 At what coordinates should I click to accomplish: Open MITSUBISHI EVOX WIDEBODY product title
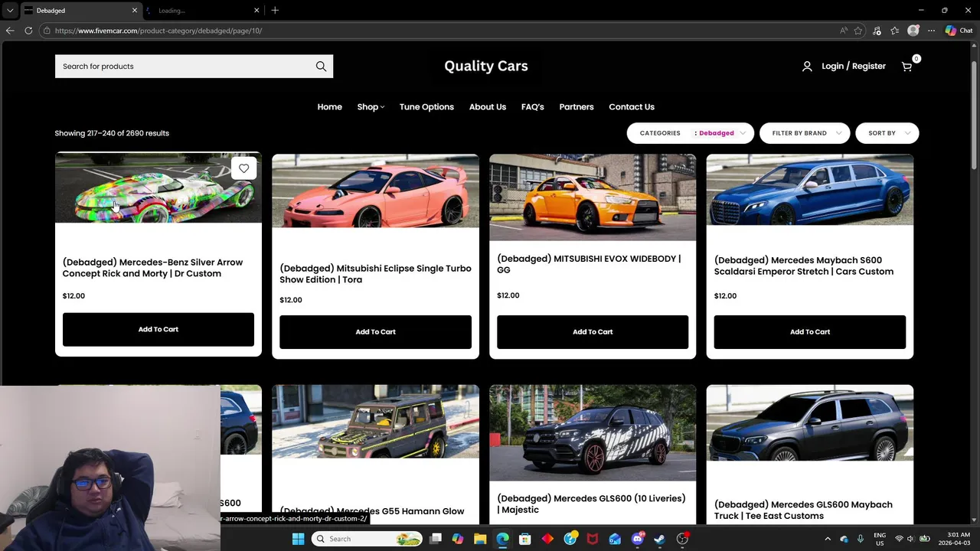pyautogui.click(x=589, y=264)
